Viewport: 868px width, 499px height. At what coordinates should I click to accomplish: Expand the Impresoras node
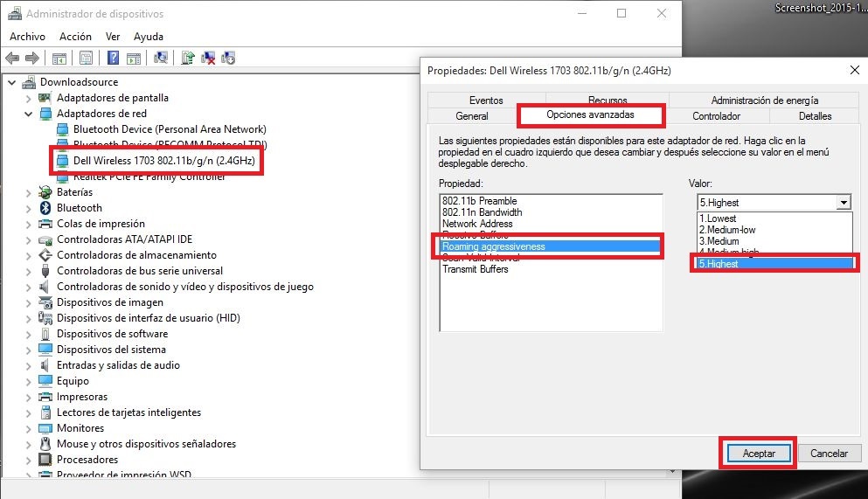pos(28,398)
